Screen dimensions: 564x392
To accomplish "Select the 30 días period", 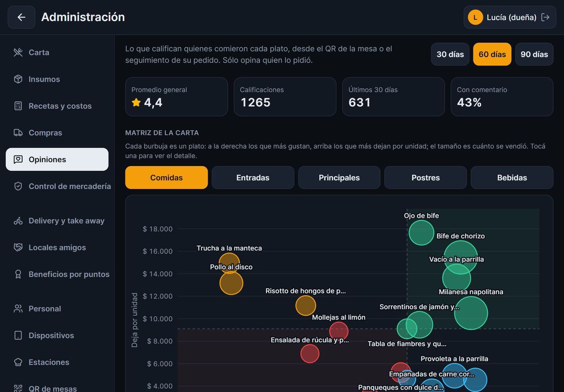I will pyautogui.click(x=450, y=54).
